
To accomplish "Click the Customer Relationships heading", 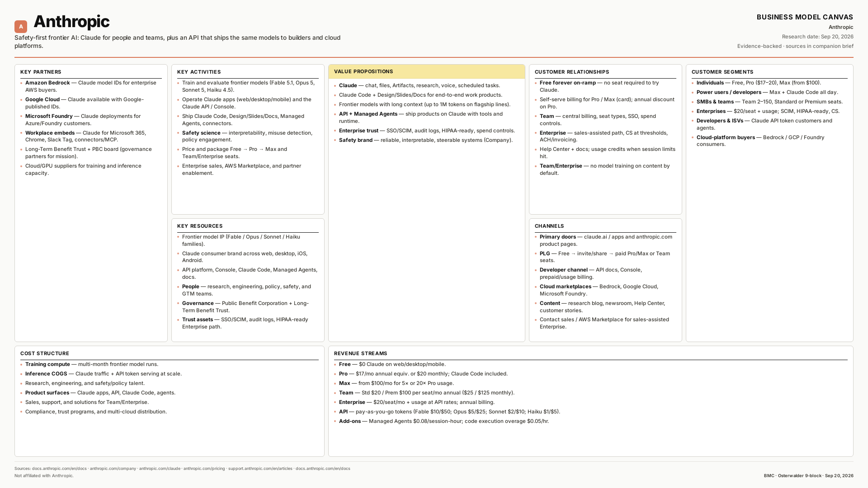I will click(572, 72).
